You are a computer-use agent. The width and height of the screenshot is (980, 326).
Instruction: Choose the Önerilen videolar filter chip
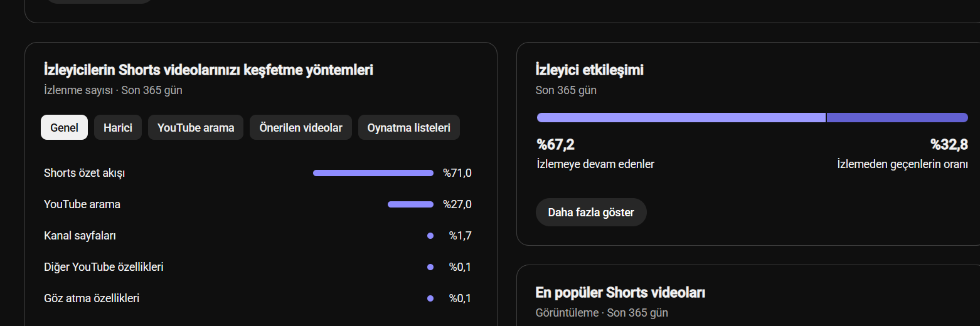pyautogui.click(x=301, y=127)
